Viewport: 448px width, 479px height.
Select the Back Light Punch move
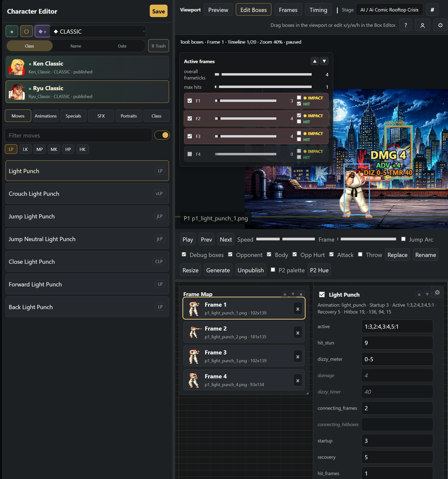coord(87,307)
